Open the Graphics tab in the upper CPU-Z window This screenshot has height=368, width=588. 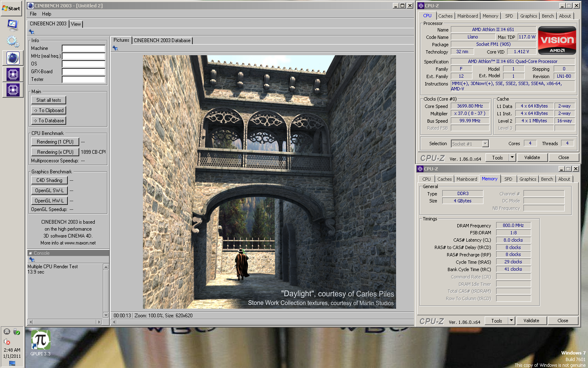pyautogui.click(x=529, y=16)
